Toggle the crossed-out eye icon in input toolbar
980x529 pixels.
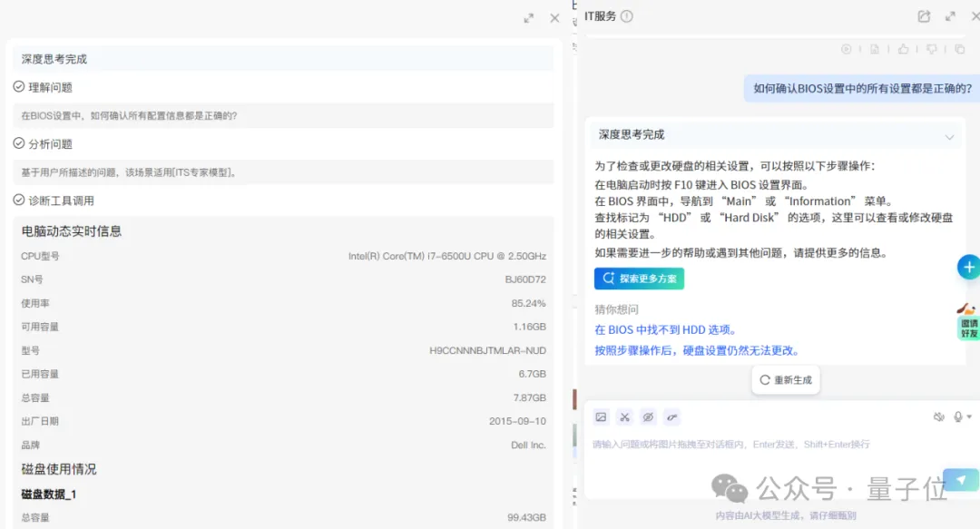(648, 417)
